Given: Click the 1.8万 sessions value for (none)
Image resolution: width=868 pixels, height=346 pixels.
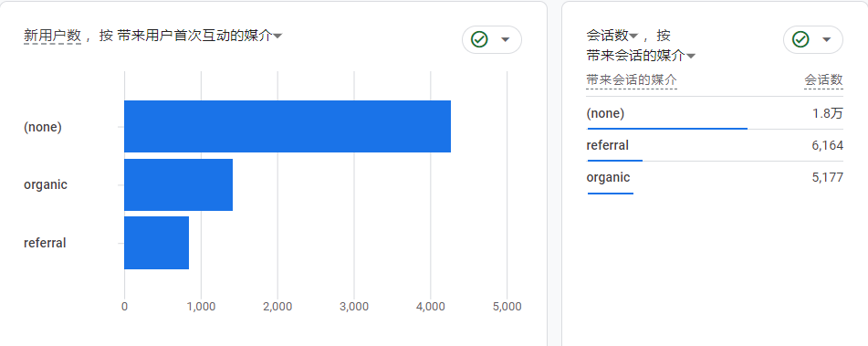Looking at the screenshot, I should tap(828, 113).
